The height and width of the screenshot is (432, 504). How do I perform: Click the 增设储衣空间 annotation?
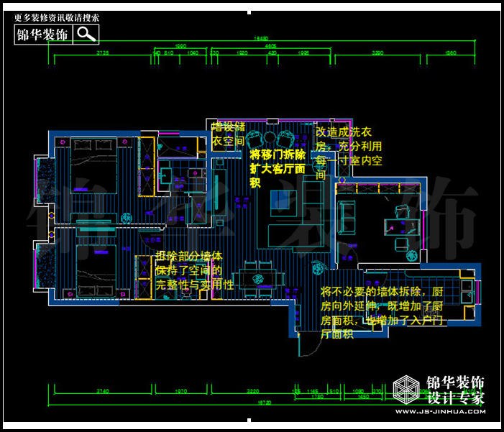pos(229,134)
